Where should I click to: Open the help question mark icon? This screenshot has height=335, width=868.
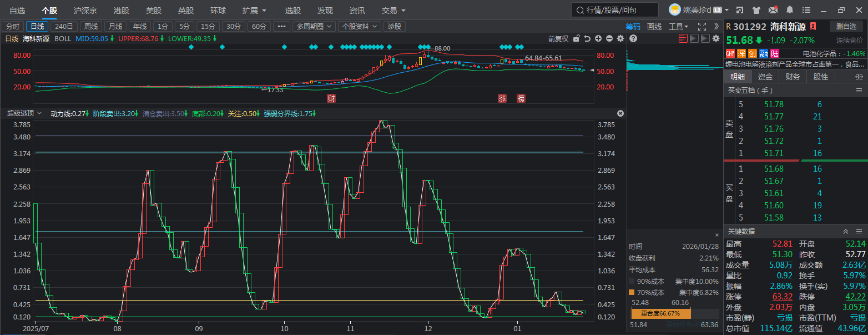click(633, 38)
